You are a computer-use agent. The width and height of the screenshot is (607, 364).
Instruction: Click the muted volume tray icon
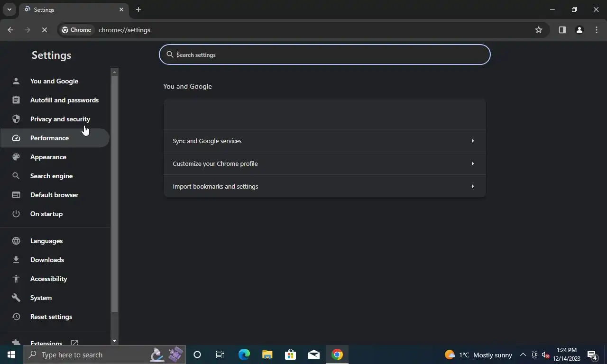546,355
